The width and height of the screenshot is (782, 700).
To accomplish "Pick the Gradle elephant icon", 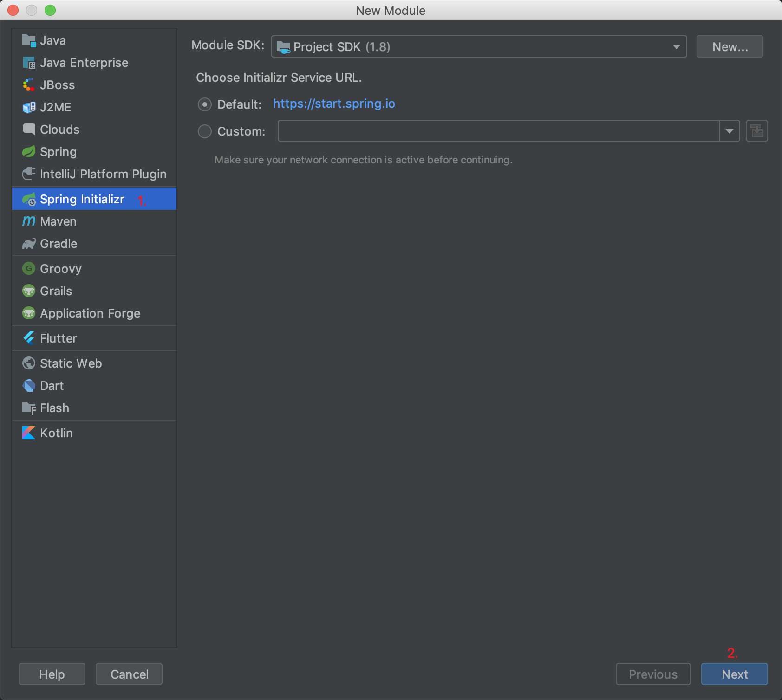I will coord(29,244).
